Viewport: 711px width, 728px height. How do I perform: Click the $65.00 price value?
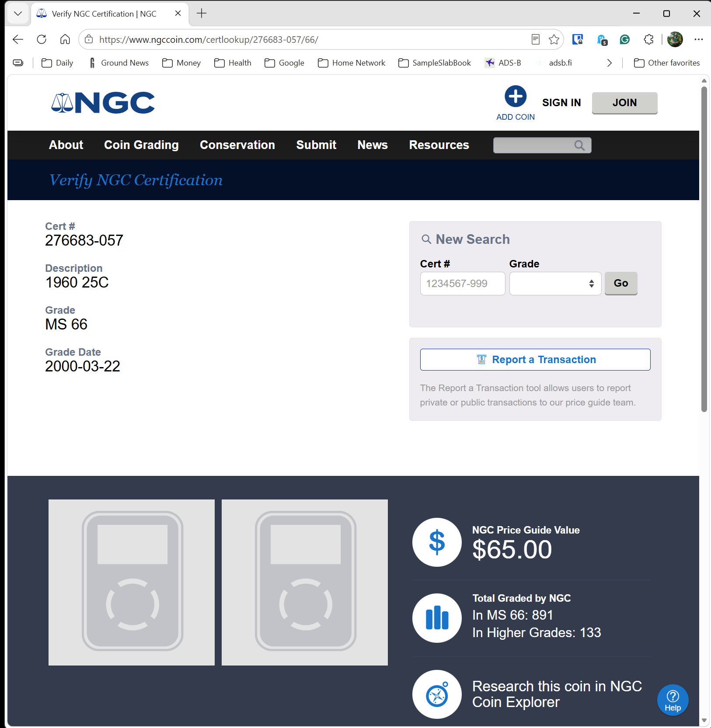(x=512, y=550)
